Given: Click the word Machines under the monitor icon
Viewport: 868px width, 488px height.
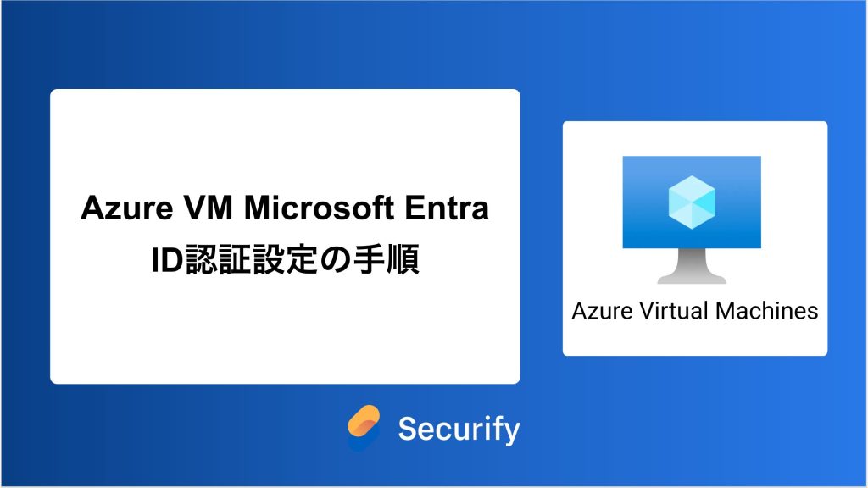Looking at the screenshot, I should click(x=766, y=310).
